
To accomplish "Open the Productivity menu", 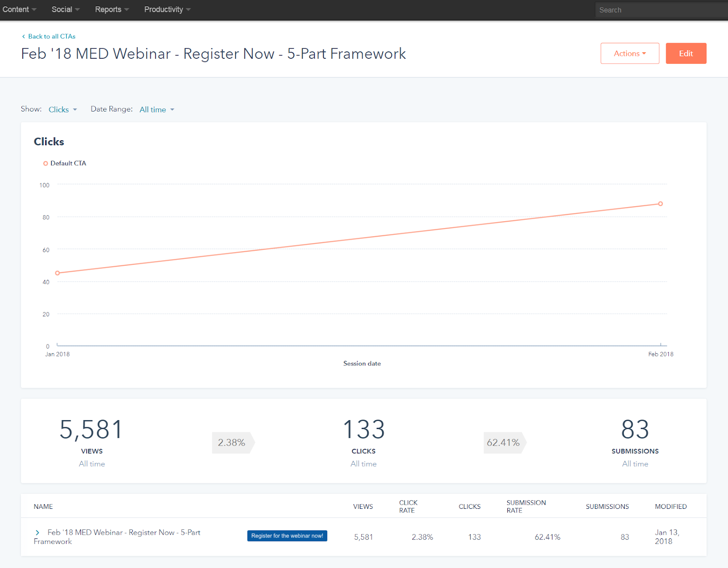I will (x=167, y=10).
